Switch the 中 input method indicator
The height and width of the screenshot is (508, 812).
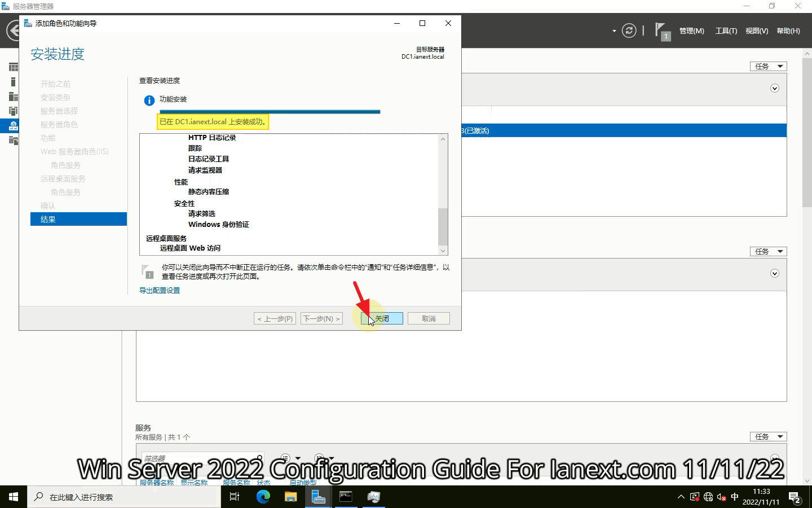(x=734, y=497)
